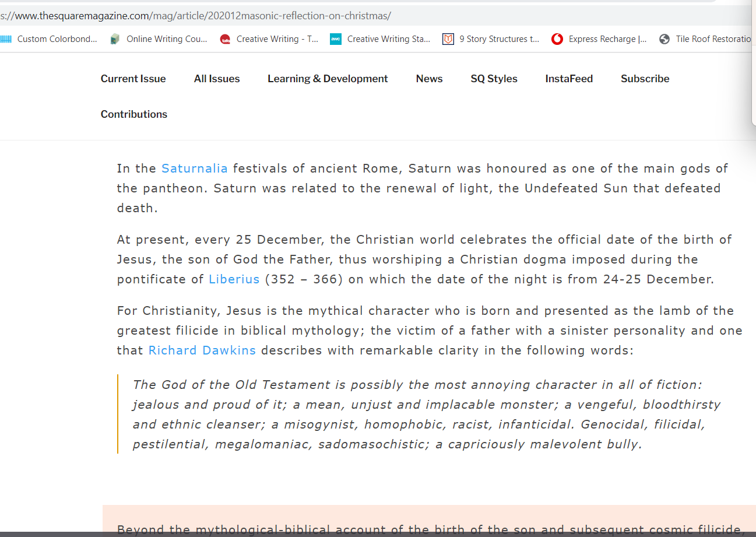The height and width of the screenshot is (537, 756).
Task: Open the Express Recharge bookmark label
Action: 608,39
